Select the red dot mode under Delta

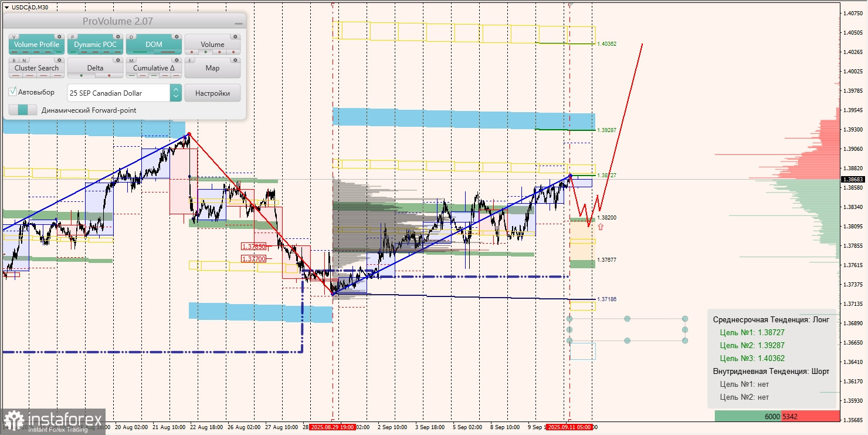tap(109, 75)
